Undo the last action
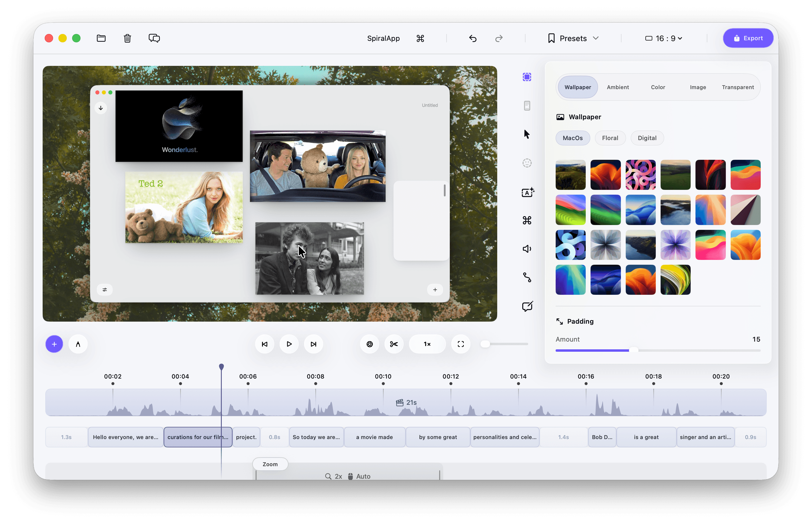812x524 pixels. tap(473, 38)
